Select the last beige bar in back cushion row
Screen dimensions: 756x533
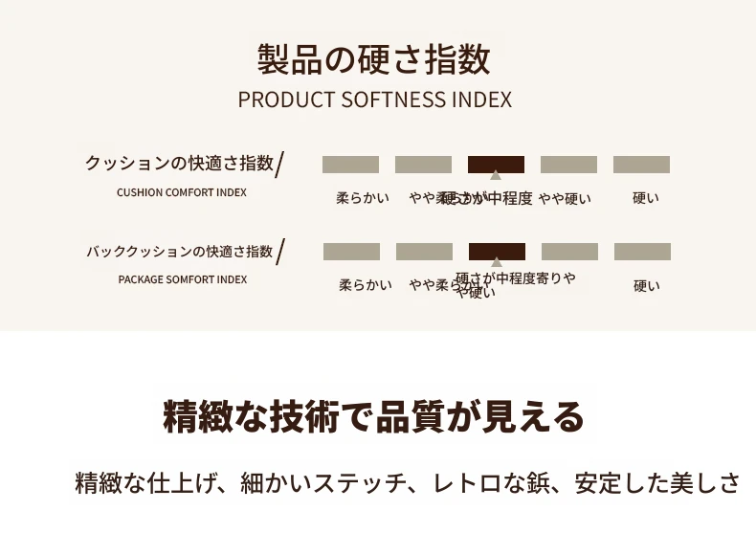click(x=643, y=252)
